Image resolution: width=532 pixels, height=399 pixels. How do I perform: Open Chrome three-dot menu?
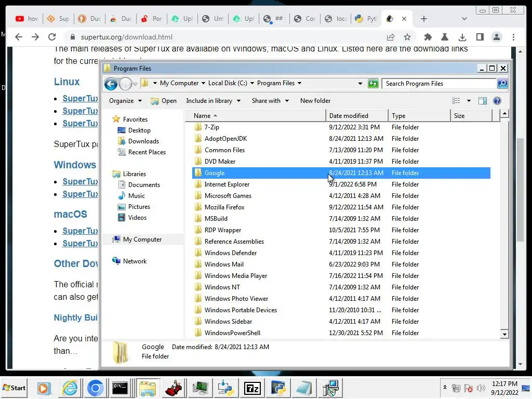pyautogui.click(x=513, y=37)
